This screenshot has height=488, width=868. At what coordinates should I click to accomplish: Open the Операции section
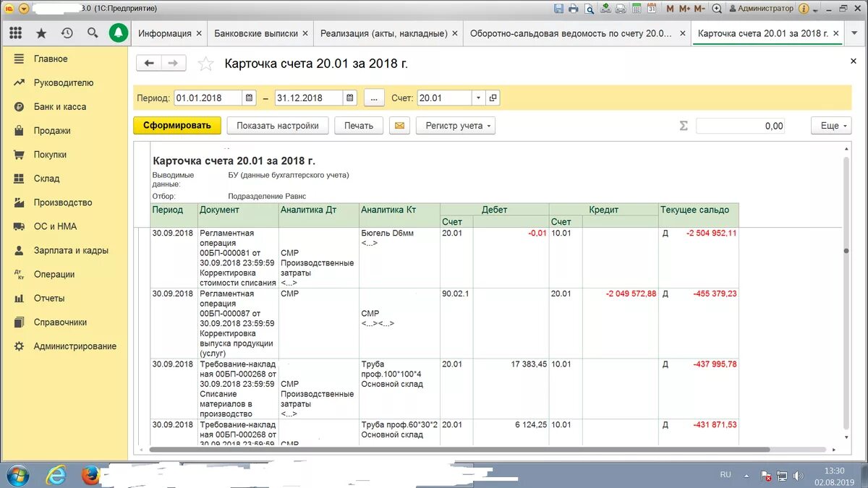[54, 274]
